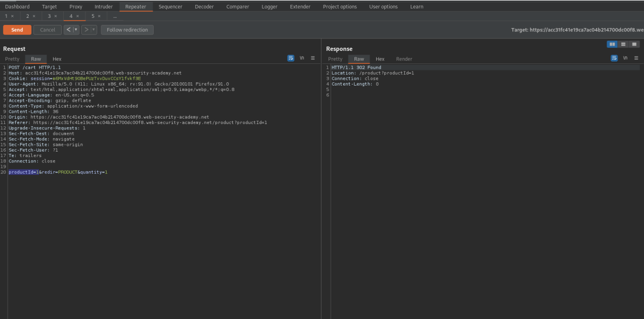Switch to side-by-side layout view
This screenshot has height=319, width=644.
click(612, 44)
